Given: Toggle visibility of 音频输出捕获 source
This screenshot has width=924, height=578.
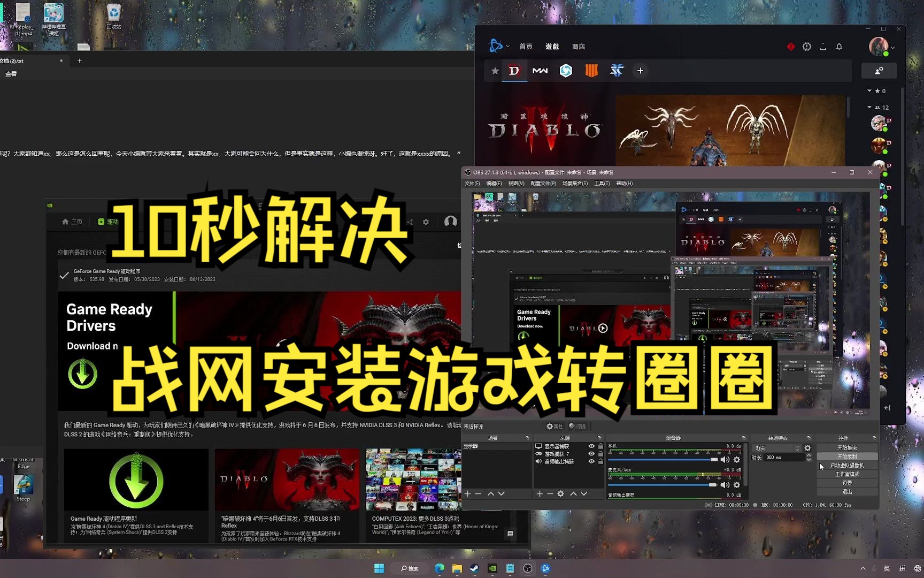Looking at the screenshot, I should pos(591,461).
